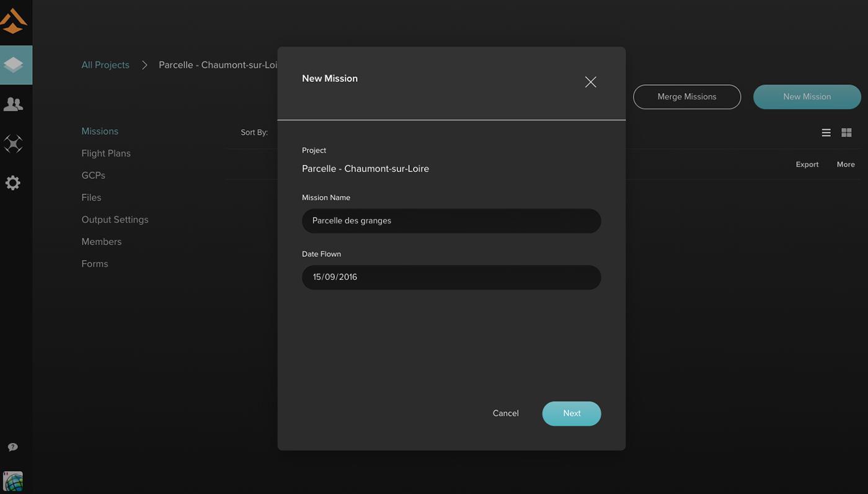The height and width of the screenshot is (494, 868).
Task: Switch to list view layout
Action: point(826,133)
